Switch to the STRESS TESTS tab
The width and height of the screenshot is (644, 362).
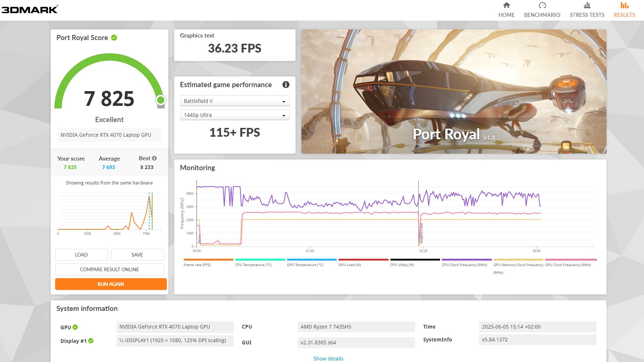587,15
